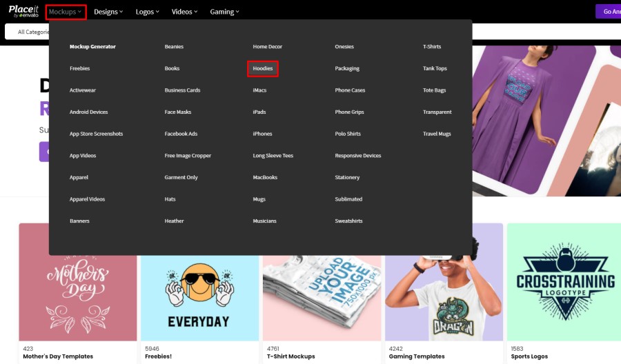Select the Everyday Freebies thumbnail
621x364 pixels.
pyautogui.click(x=199, y=298)
